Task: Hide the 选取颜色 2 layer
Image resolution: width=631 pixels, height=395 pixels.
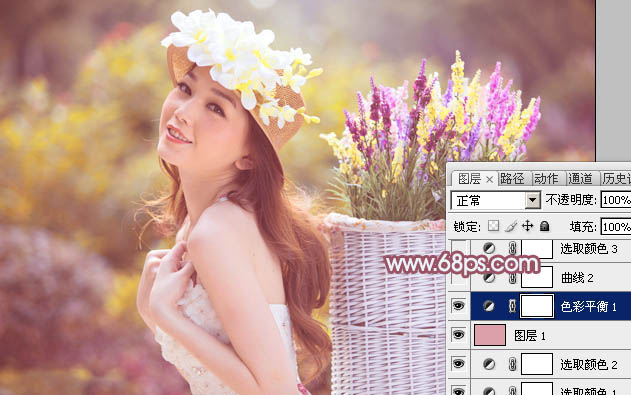Action: click(458, 364)
